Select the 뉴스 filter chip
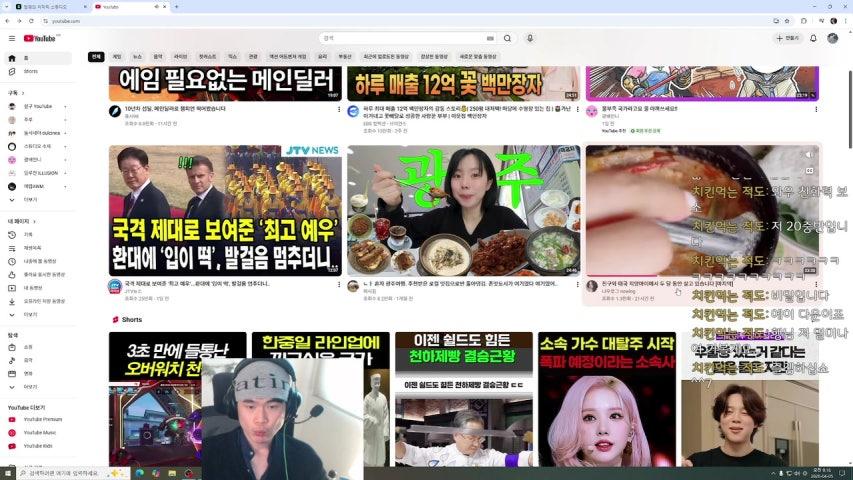 click(x=137, y=57)
